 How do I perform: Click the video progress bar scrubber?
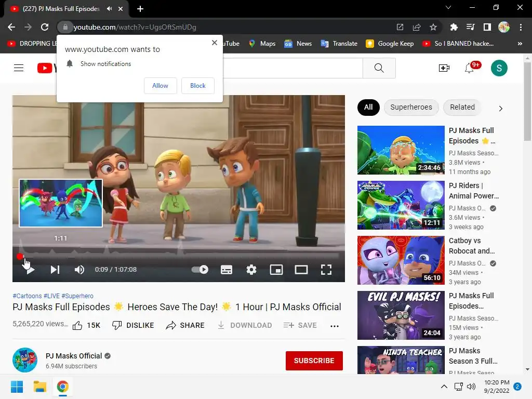click(20, 257)
